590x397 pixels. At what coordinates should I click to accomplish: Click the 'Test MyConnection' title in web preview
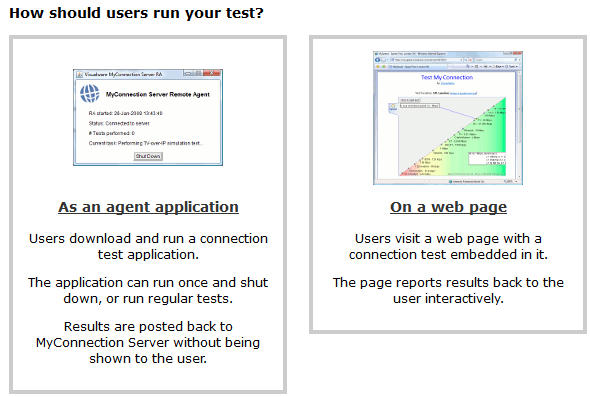(x=447, y=77)
